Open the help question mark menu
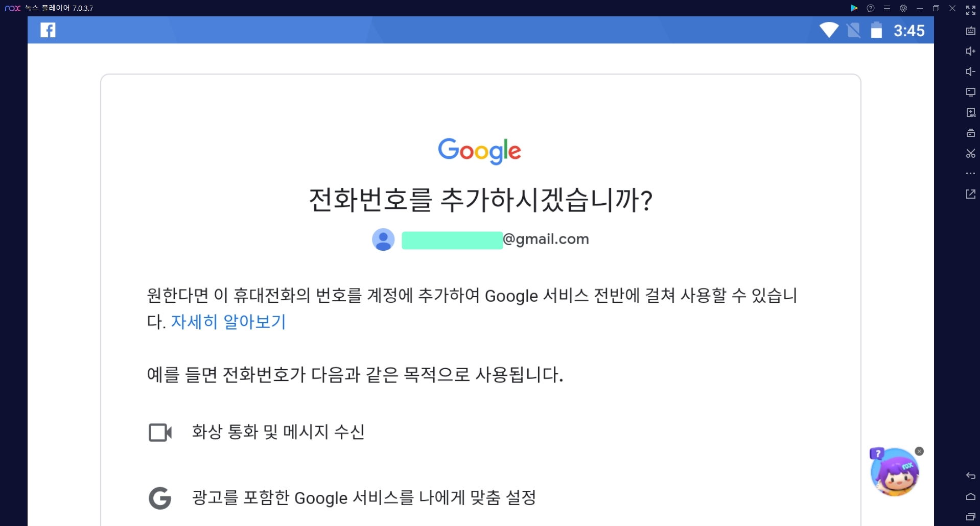This screenshot has width=980, height=526. click(870, 8)
